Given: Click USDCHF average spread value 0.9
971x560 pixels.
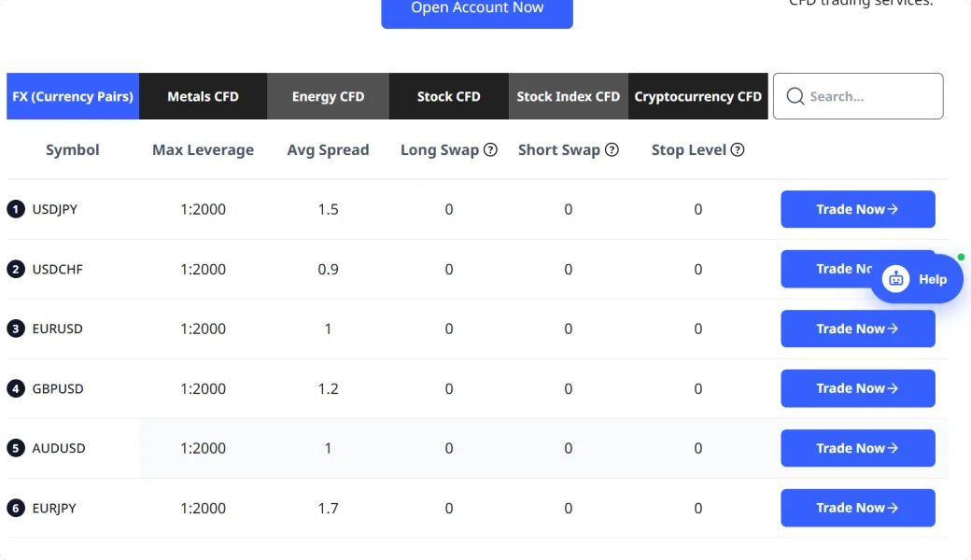Looking at the screenshot, I should pyautogui.click(x=329, y=269).
